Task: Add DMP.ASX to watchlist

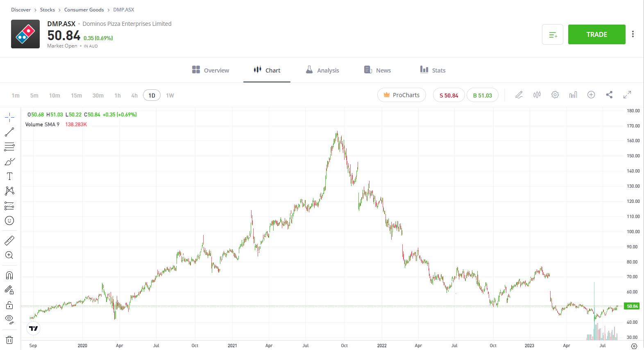Action: (x=553, y=34)
